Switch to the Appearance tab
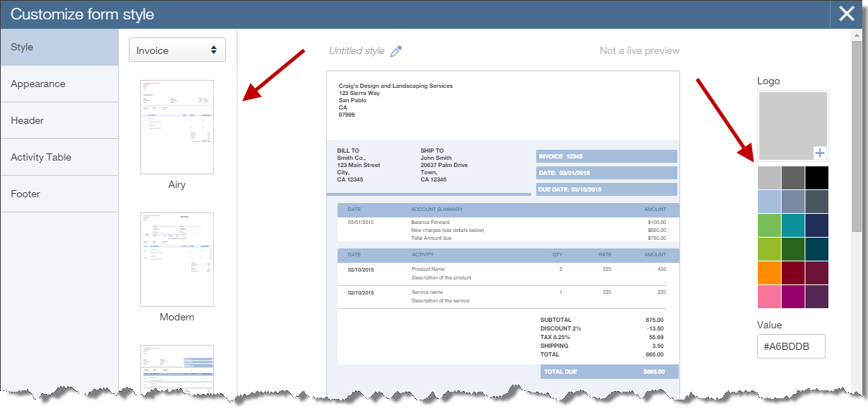The width and height of the screenshot is (868, 409). tap(59, 84)
